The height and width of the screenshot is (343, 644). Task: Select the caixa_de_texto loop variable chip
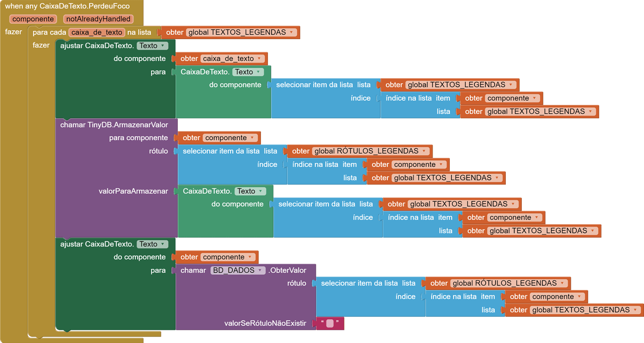[x=97, y=32]
